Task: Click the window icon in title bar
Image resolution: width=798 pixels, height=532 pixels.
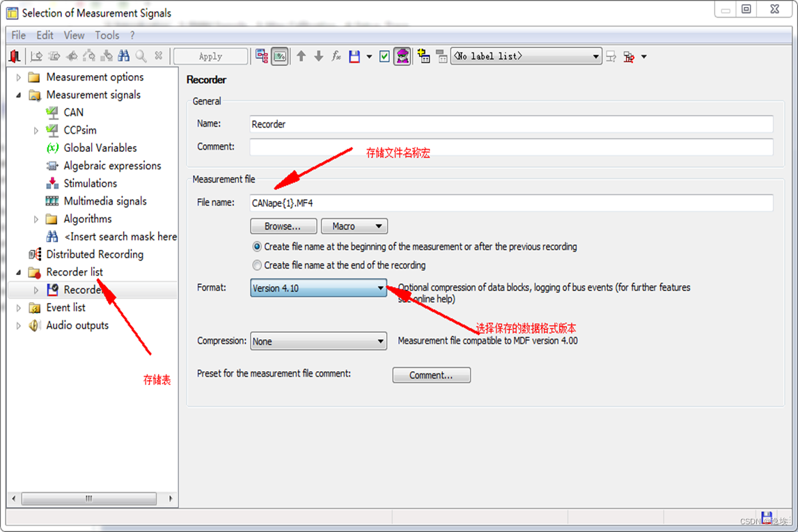Action: [12, 13]
